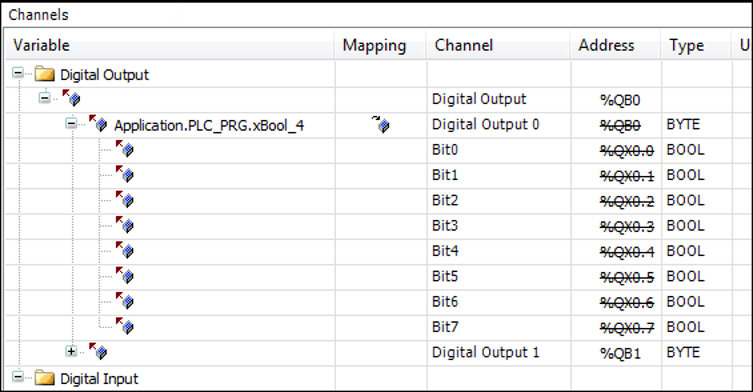Image resolution: width=753 pixels, height=392 pixels.
Task: Click the Channels group title
Action: [38, 15]
